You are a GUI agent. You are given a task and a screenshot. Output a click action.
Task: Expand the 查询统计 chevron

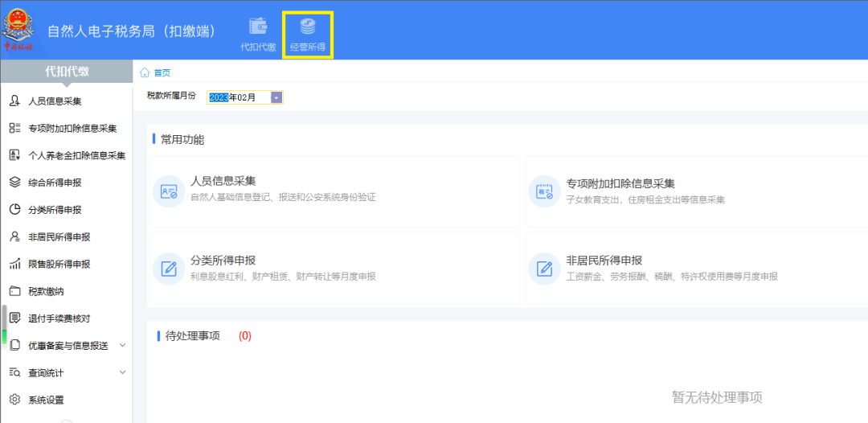pyautogui.click(x=123, y=372)
